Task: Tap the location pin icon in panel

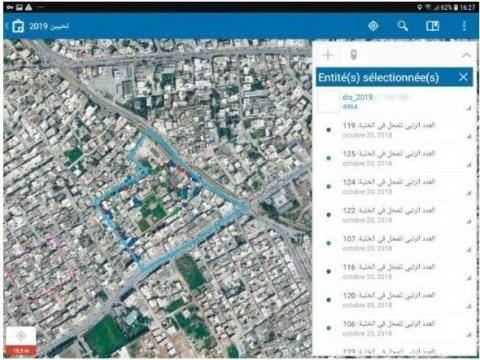Action: 354,55
